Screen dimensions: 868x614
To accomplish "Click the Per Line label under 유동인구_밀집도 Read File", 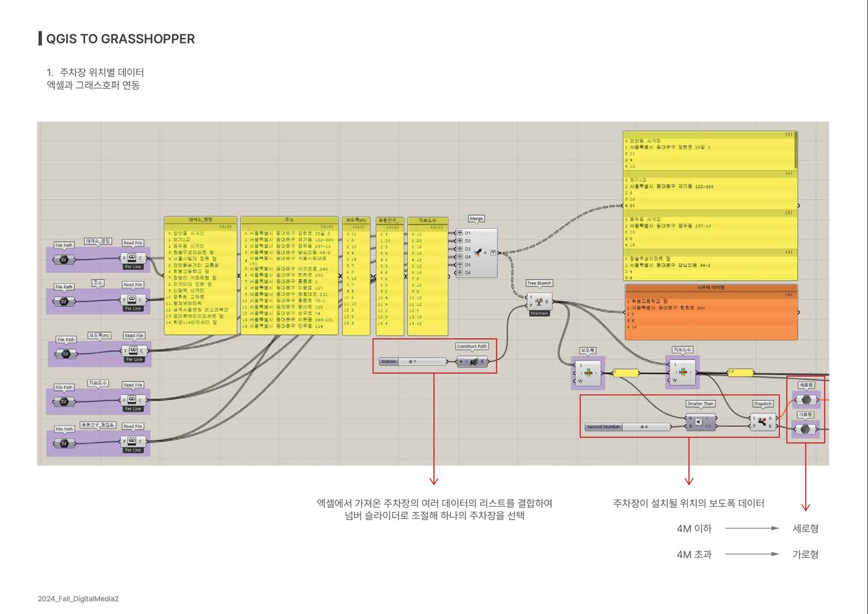I will [133, 450].
